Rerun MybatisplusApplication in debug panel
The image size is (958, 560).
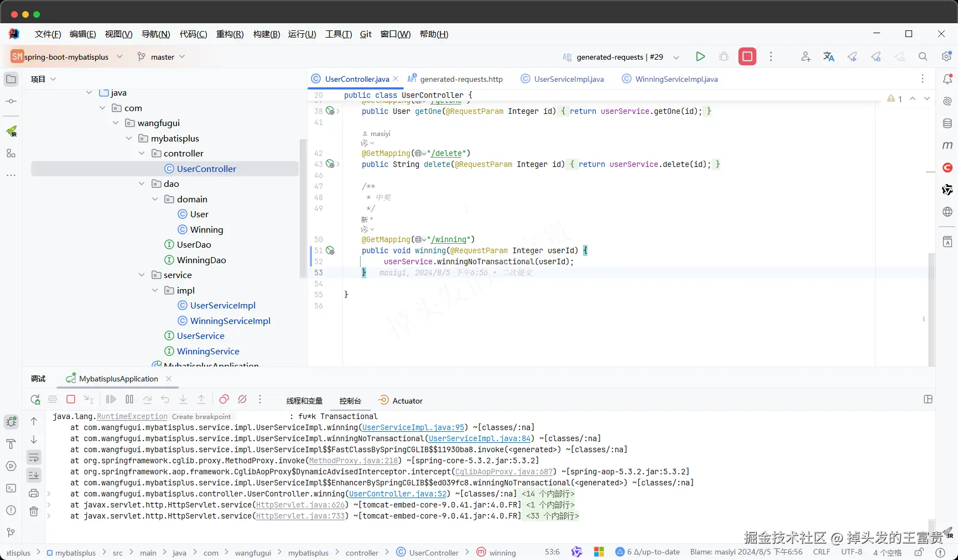coord(35,400)
